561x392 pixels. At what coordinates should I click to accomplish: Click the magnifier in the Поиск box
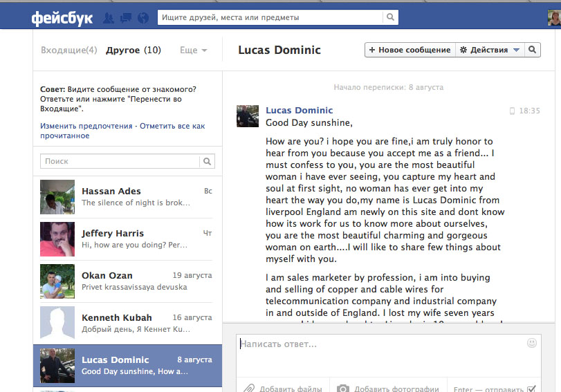207,161
